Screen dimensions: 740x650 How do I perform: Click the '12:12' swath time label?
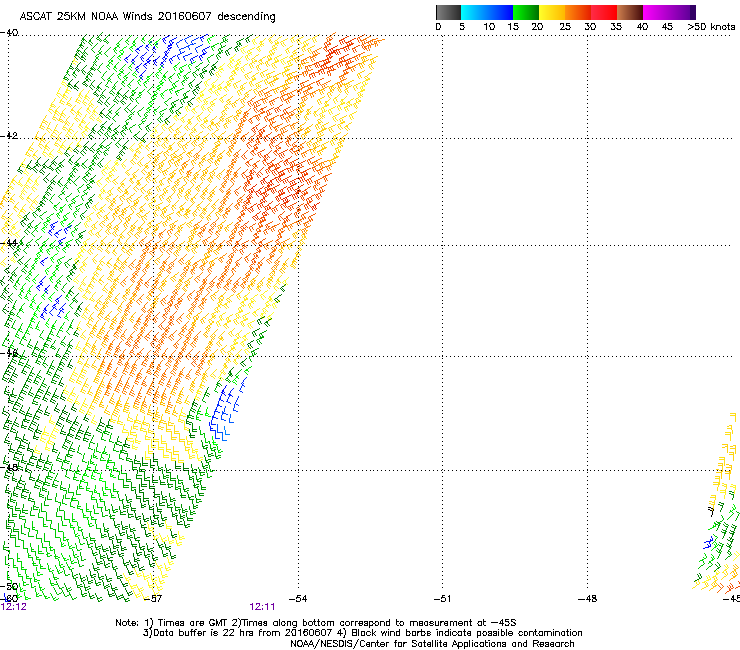pos(14,607)
